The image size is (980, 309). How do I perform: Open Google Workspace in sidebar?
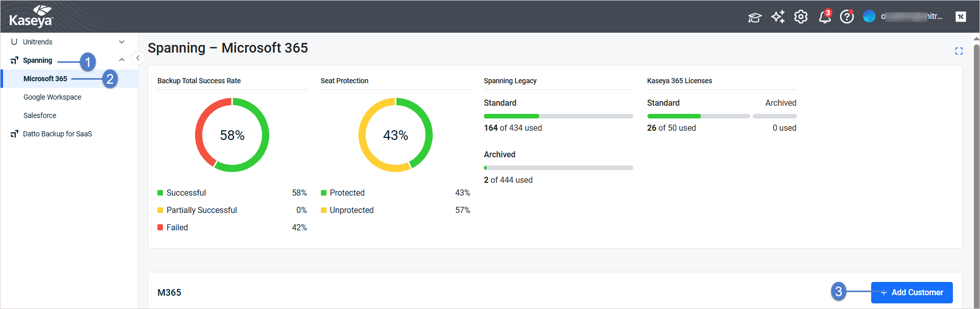pyautogui.click(x=52, y=97)
